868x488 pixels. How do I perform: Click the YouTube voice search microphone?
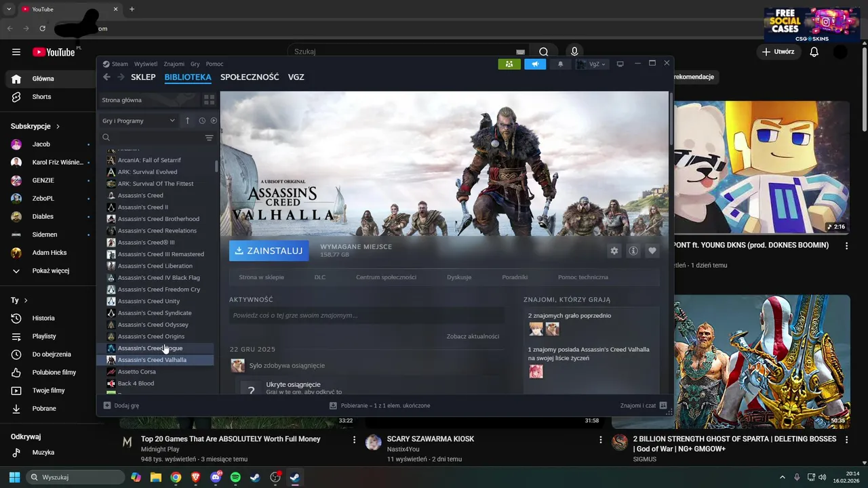[x=574, y=52]
